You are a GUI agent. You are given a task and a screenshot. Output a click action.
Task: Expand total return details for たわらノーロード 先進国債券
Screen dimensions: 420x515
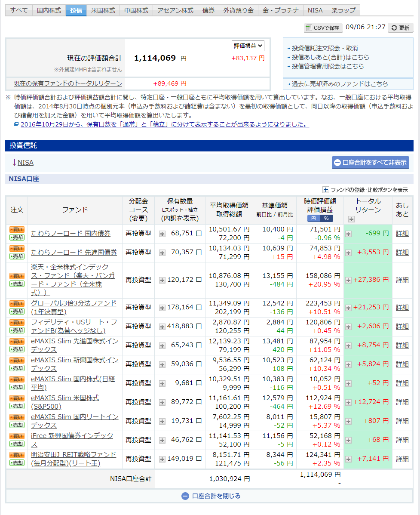point(349,253)
